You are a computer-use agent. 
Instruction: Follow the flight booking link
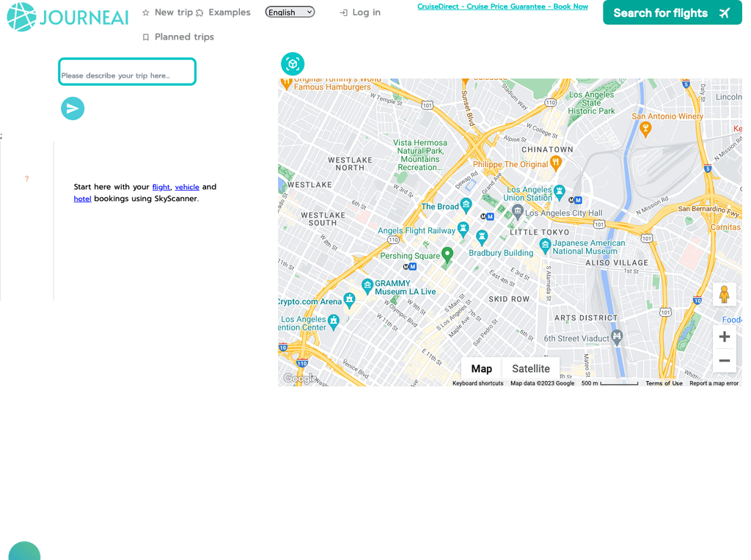[161, 187]
